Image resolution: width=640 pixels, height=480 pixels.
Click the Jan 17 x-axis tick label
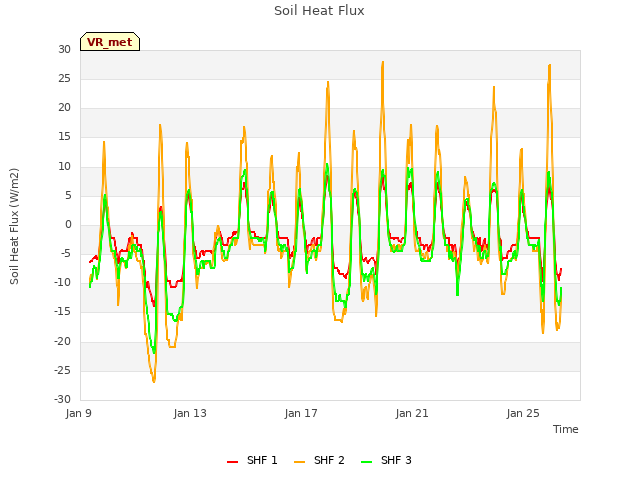301,413
